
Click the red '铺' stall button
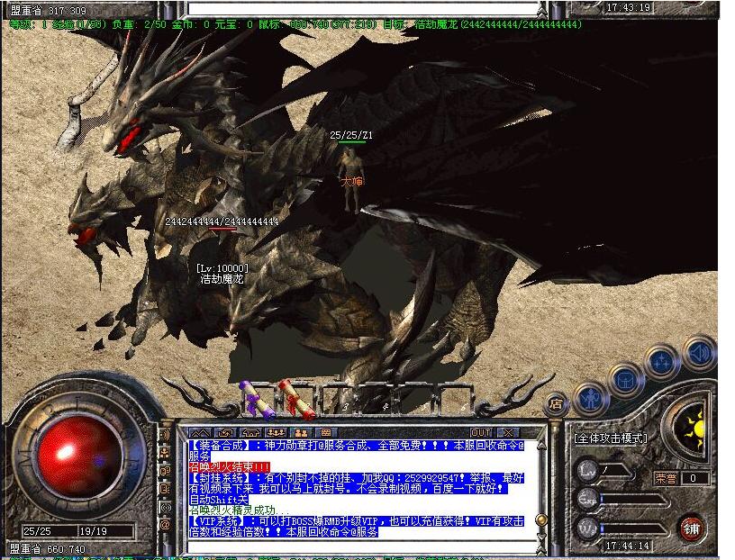(691, 527)
